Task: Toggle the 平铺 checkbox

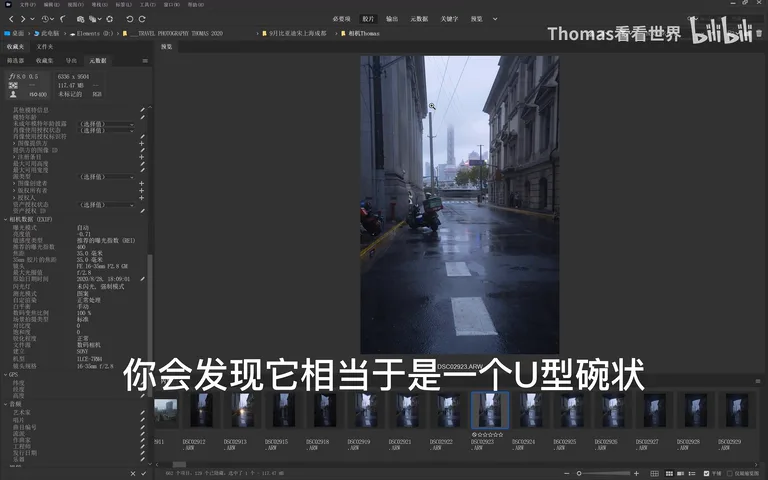Action: click(706, 474)
